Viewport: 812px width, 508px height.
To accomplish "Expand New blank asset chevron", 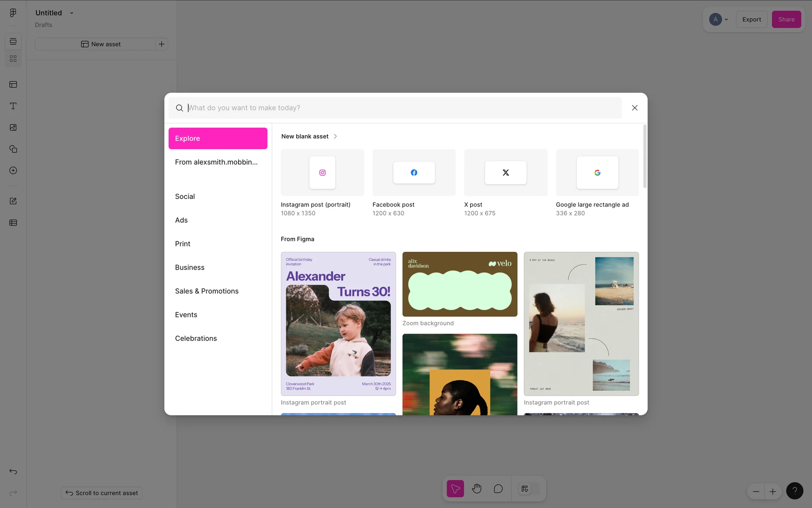I will (335, 136).
